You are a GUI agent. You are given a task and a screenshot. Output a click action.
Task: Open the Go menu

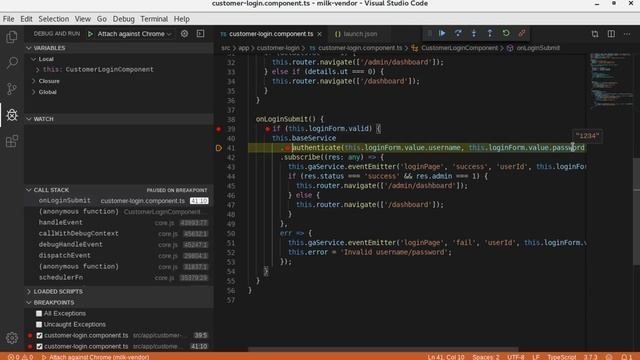pyautogui.click(x=102, y=19)
